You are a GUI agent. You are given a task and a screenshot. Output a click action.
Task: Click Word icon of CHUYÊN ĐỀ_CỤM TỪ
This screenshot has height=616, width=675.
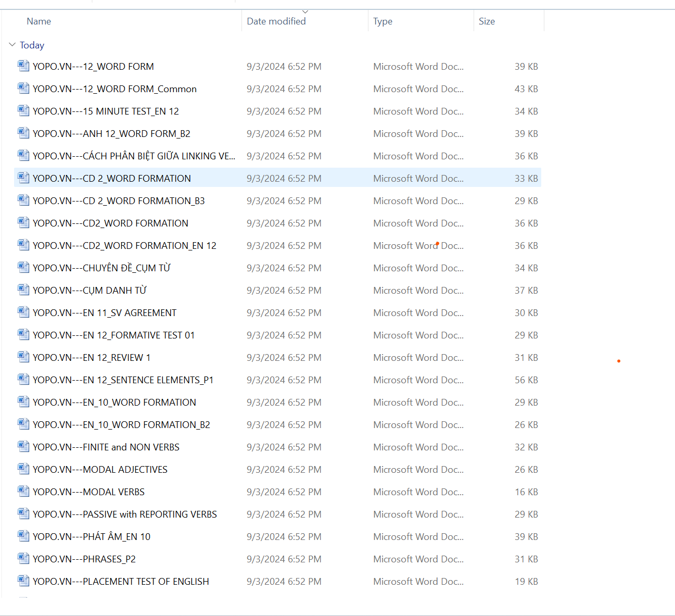tap(23, 267)
